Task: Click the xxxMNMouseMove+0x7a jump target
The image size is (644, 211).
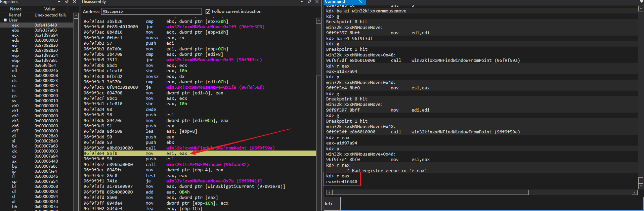Action: [214, 181]
